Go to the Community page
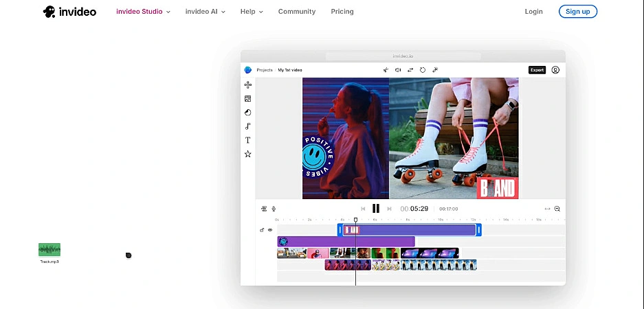Image resolution: width=644 pixels, height=309 pixels. pos(297,12)
